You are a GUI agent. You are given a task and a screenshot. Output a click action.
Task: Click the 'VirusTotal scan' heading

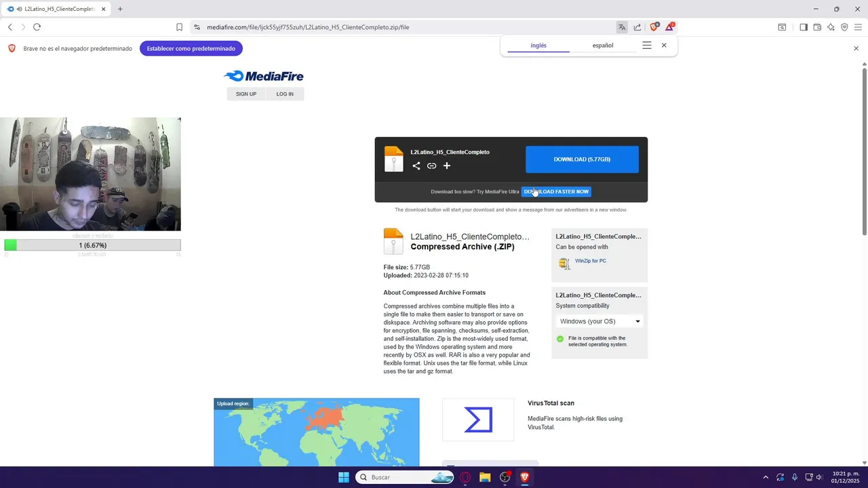tap(551, 403)
